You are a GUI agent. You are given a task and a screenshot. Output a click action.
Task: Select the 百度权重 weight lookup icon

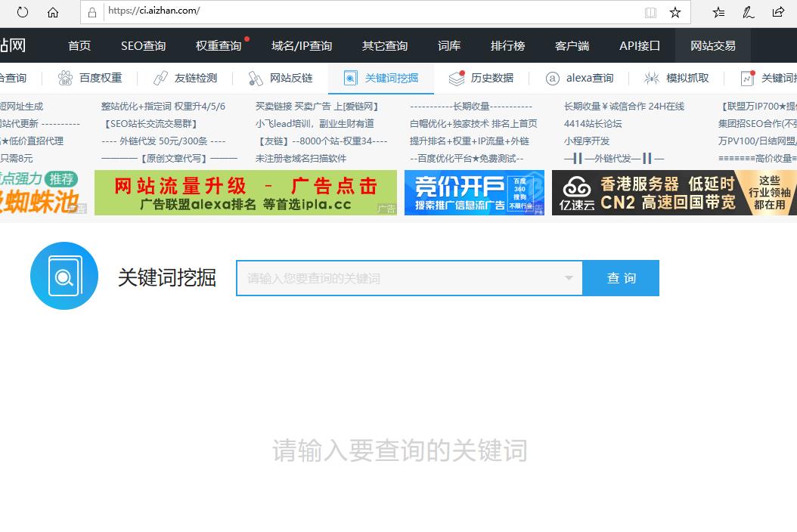[64, 78]
